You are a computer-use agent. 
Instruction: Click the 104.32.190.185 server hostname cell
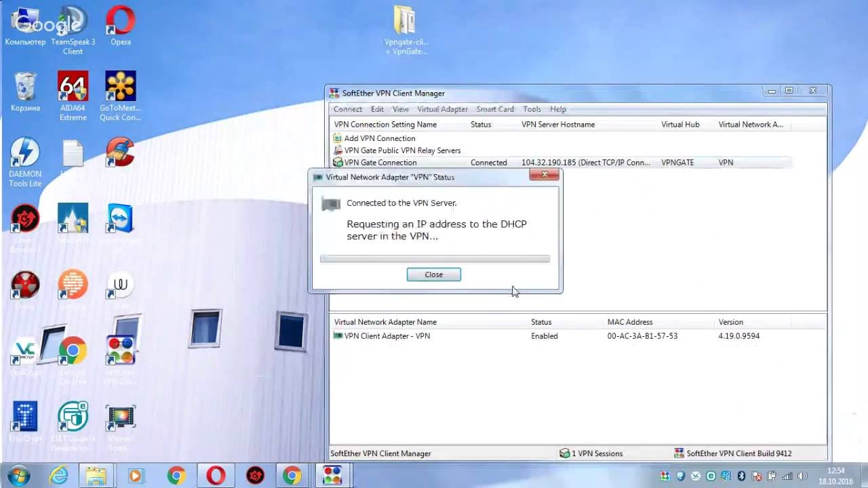coord(586,163)
